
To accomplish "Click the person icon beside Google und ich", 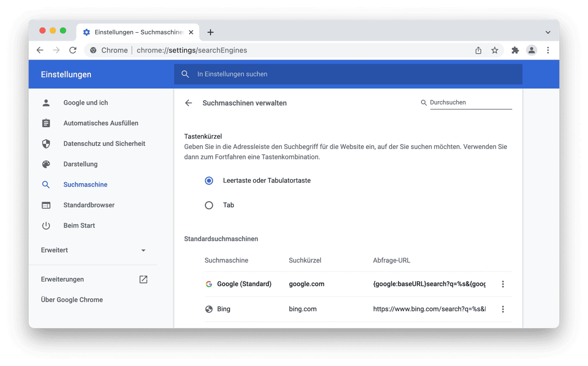I will point(46,103).
